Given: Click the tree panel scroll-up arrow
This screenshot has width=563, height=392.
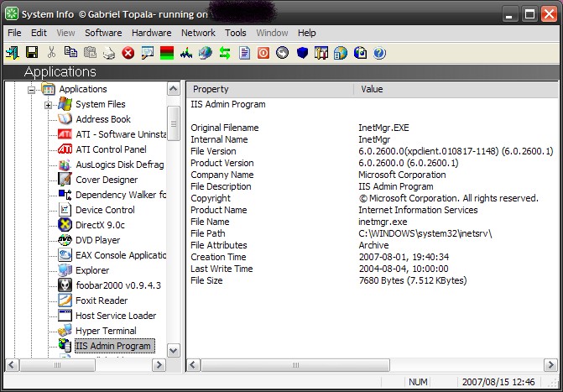Looking at the screenshot, I should pos(174,89).
